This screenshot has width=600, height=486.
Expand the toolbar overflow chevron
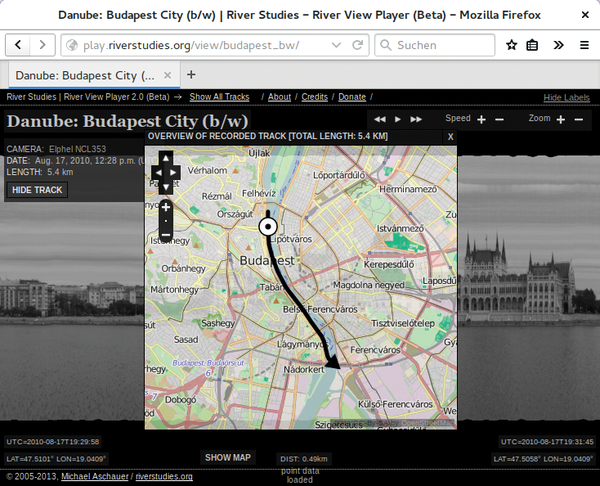[x=558, y=45]
